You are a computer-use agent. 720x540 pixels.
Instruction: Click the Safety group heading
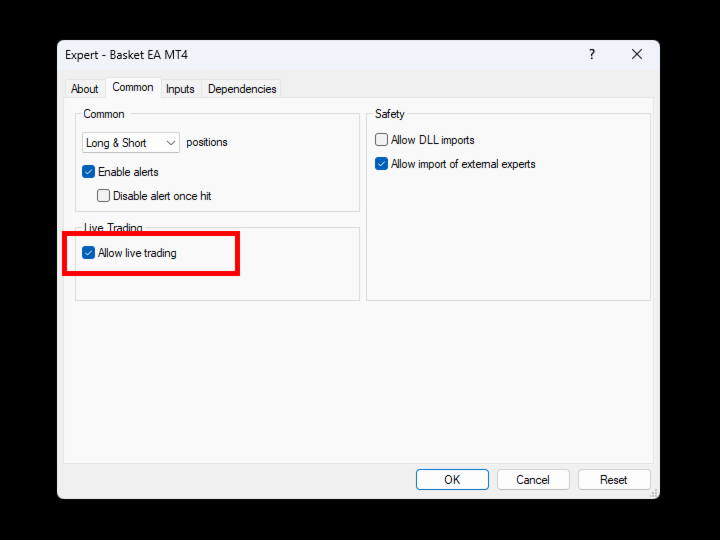389,114
